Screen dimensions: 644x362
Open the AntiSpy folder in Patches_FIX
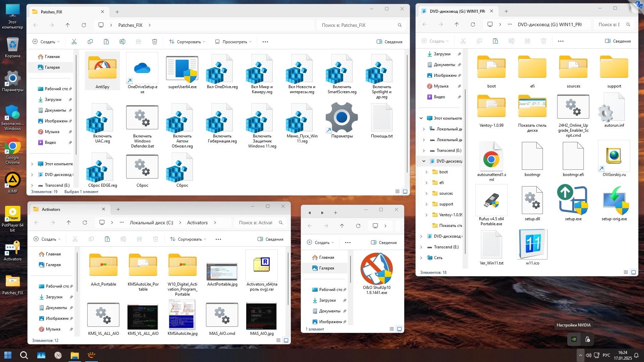tap(102, 68)
